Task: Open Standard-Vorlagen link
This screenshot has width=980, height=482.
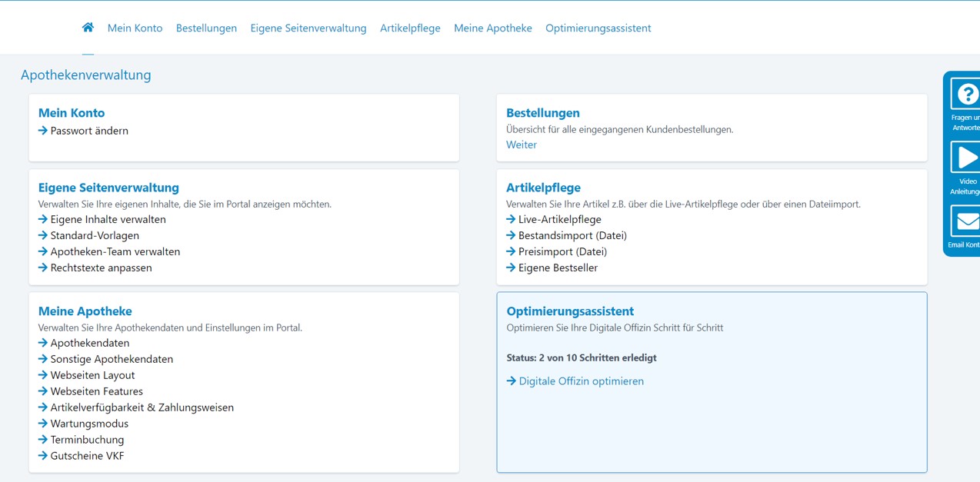Action: coord(95,235)
